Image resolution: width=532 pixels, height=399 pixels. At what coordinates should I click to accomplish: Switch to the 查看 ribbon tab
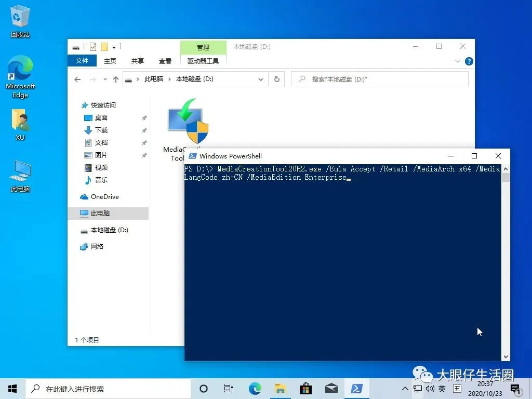pos(165,61)
